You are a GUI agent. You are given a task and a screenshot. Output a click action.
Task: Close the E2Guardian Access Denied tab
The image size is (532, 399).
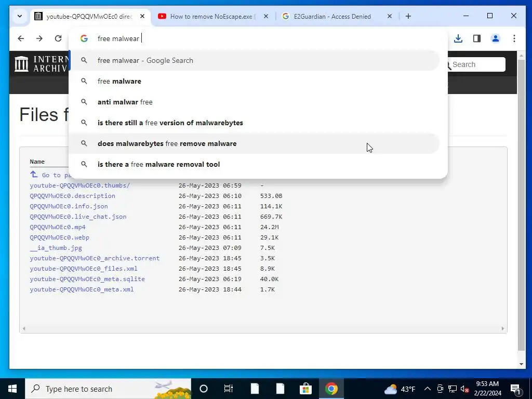(390, 16)
